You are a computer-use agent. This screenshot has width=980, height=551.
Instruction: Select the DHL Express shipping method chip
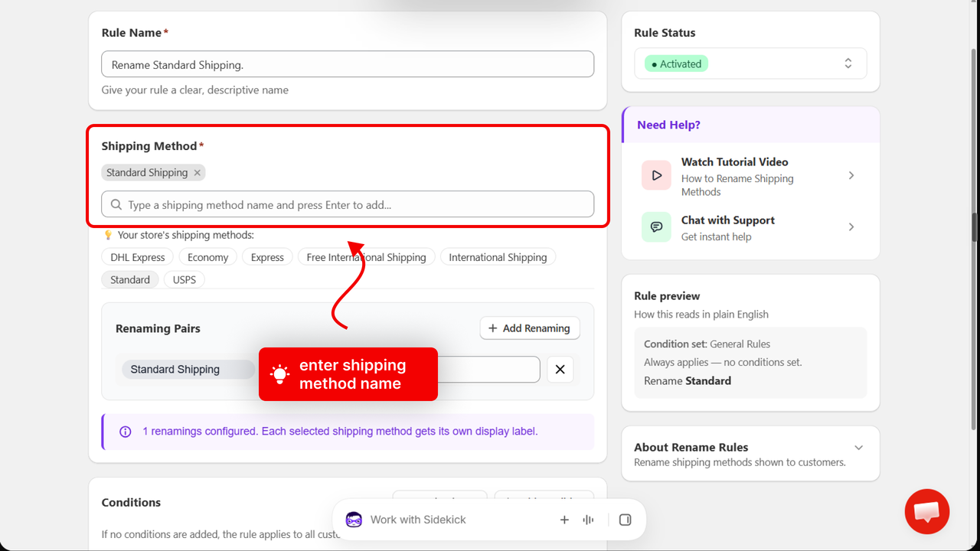click(x=138, y=257)
